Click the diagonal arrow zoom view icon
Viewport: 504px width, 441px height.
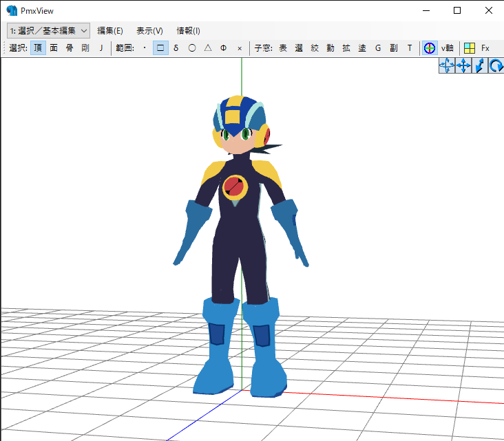pos(480,65)
